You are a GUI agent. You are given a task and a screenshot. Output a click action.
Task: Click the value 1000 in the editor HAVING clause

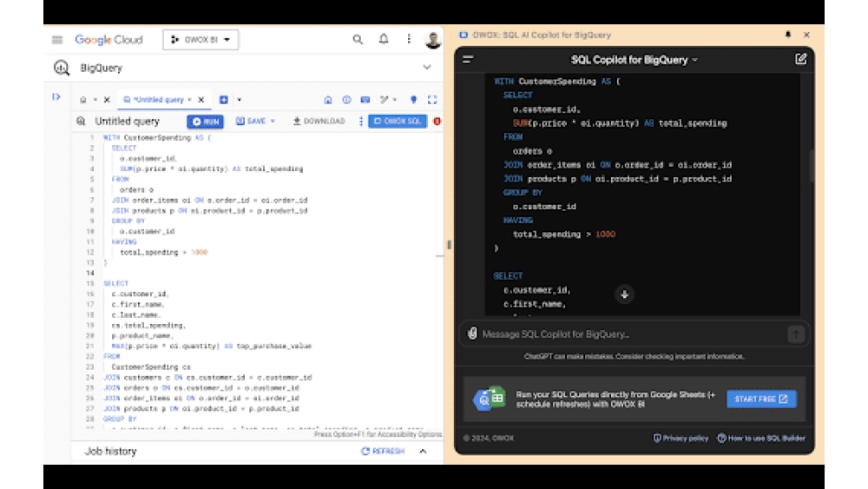[200, 252]
